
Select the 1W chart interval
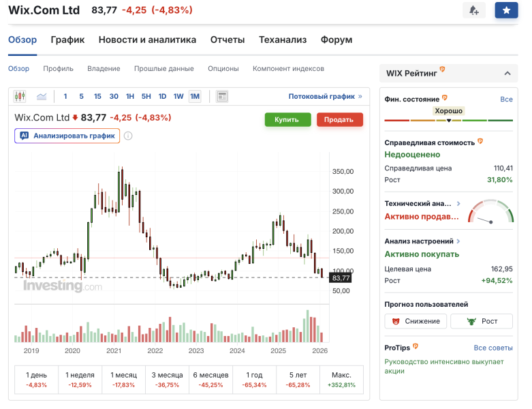click(178, 96)
